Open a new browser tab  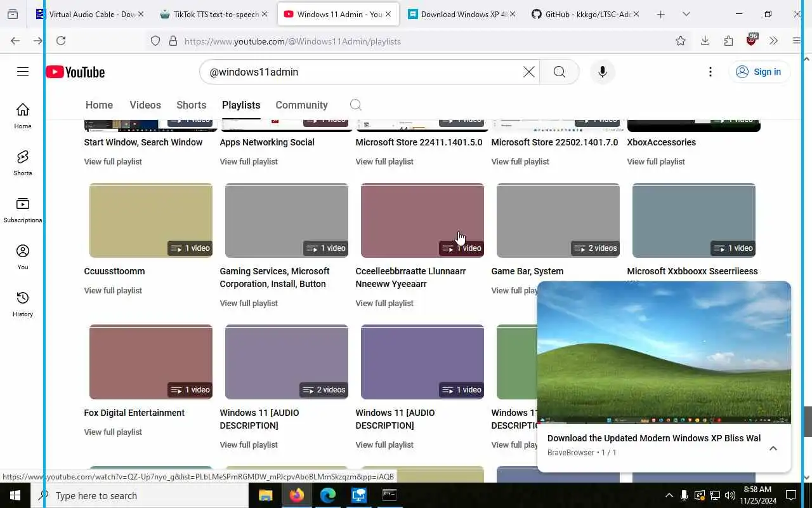[x=660, y=14]
